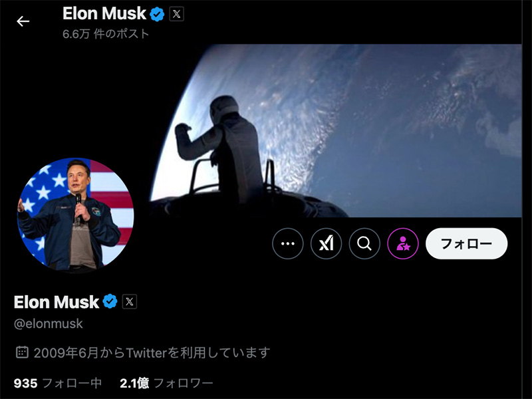Click the フォロー follow button
This screenshot has height=399, width=532.
tap(467, 243)
